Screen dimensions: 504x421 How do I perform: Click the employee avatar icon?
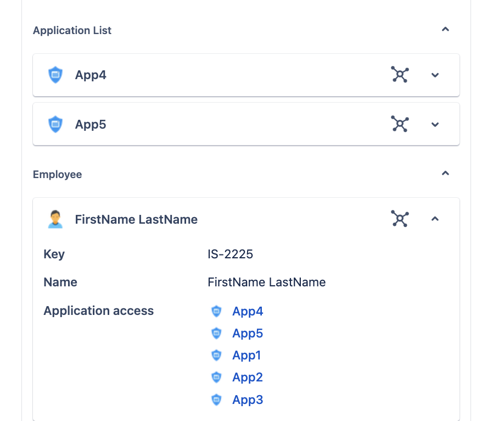(x=55, y=219)
